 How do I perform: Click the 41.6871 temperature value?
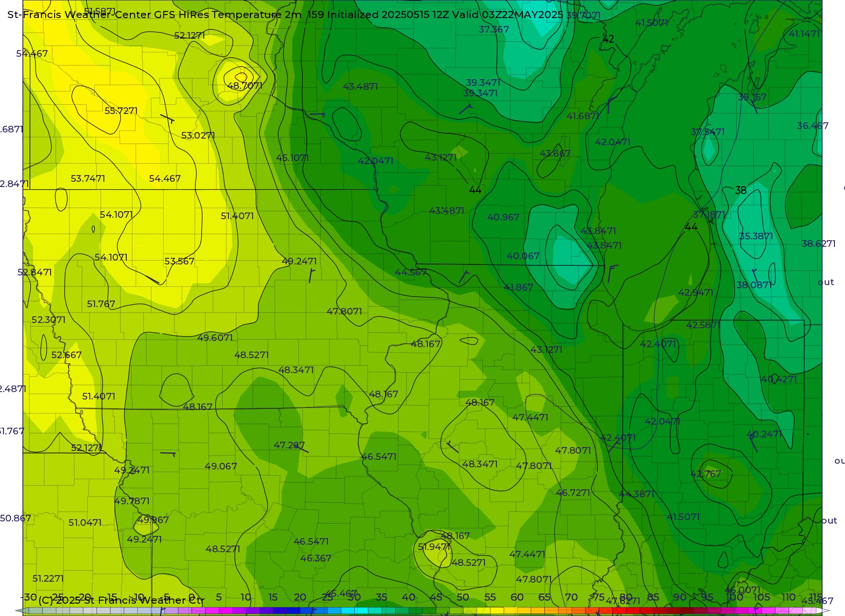coord(583,116)
